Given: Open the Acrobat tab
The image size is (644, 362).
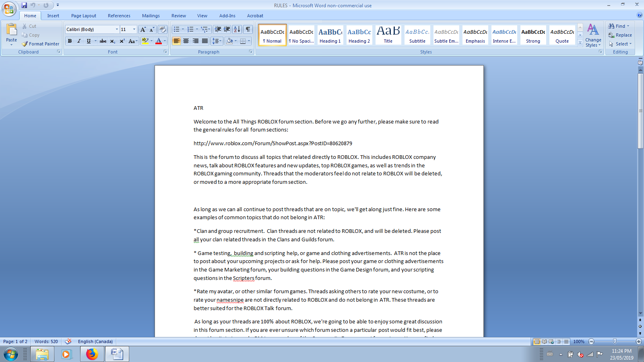Looking at the screenshot, I should click(x=255, y=16).
